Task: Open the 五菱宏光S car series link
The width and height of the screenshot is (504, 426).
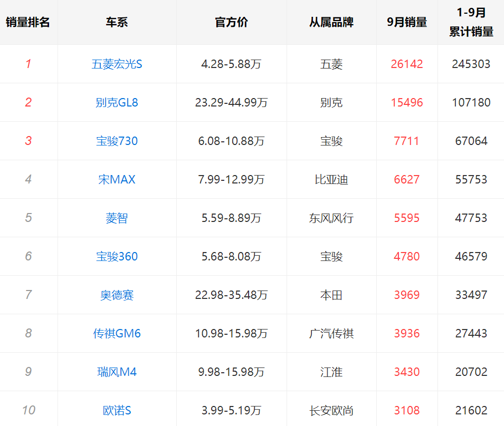Action: (x=117, y=64)
